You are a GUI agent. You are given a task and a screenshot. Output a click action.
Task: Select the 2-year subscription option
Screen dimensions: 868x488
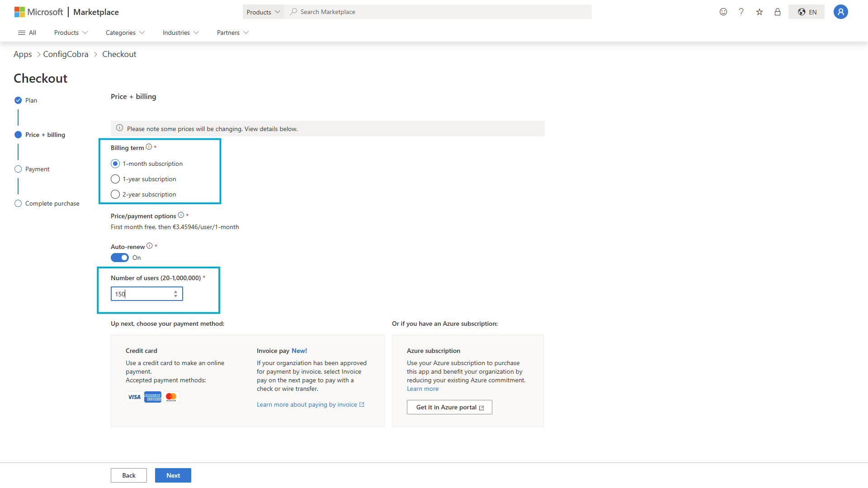click(x=115, y=194)
